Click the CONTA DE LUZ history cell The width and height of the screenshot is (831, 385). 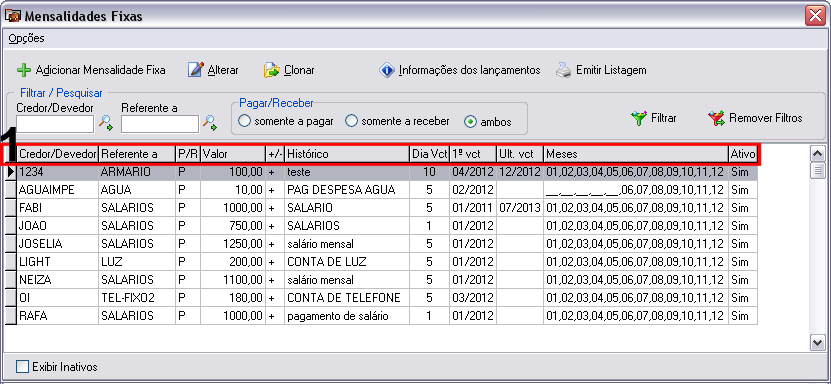point(347,262)
